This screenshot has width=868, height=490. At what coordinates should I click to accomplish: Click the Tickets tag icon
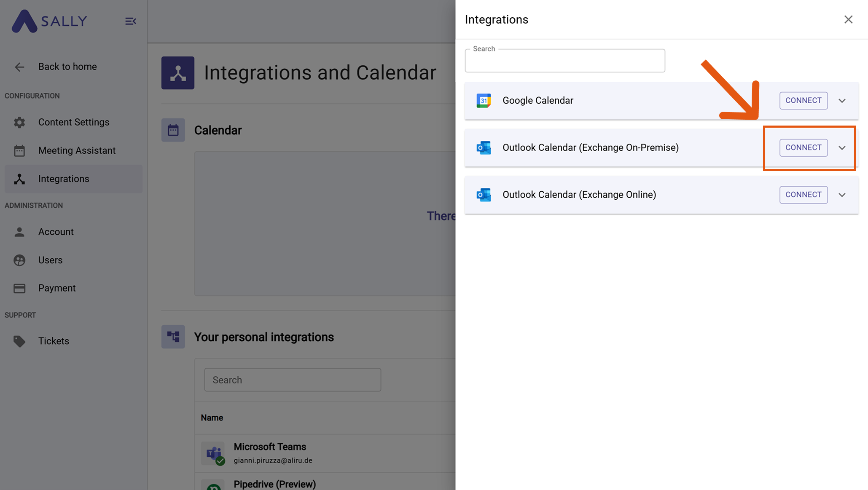tap(19, 341)
